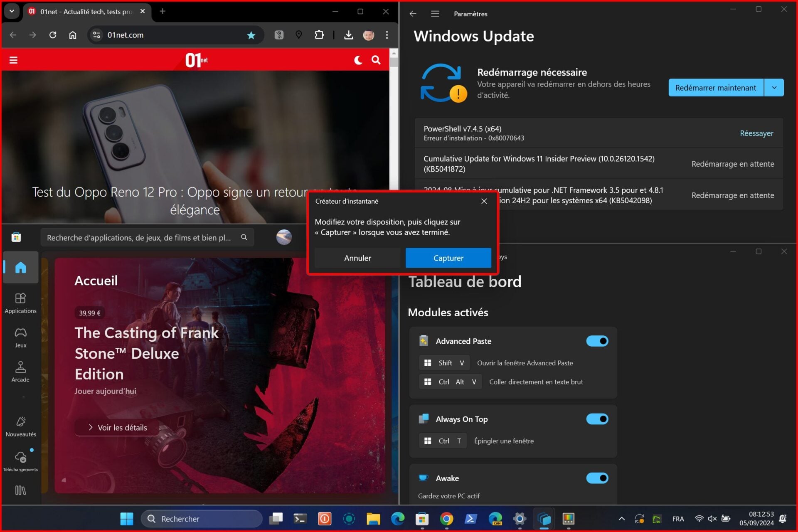This screenshot has height=532, width=798.
Task: Open Applications tab in Microsoft Store
Action: [x=20, y=303]
